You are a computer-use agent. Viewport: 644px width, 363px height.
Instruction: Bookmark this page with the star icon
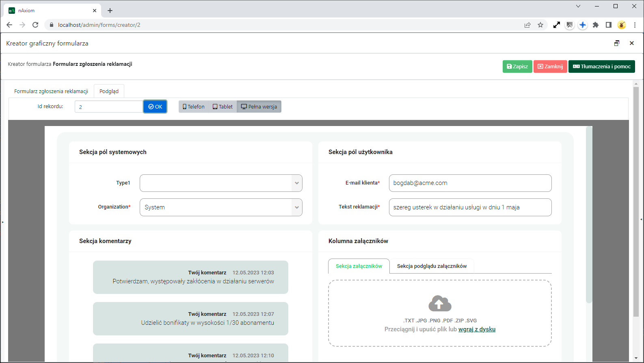[540, 25]
